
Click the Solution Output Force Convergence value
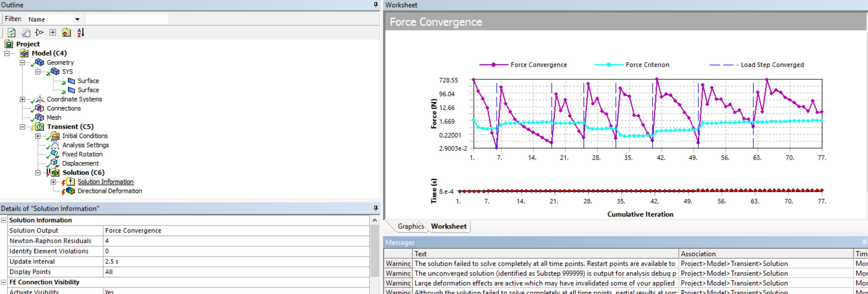tap(236, 230)
